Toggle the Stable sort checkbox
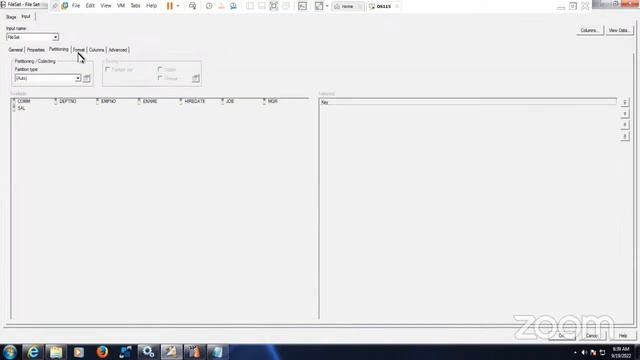The image size is (640, 360). [x=160, y=69]
